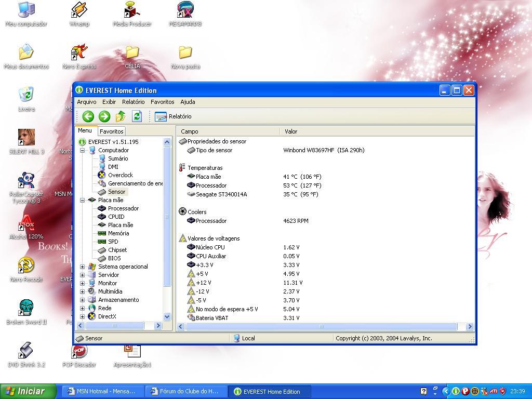The image size is (532, 399).
Task: Expand the Monitor tree node
Action: click(82, 283)
